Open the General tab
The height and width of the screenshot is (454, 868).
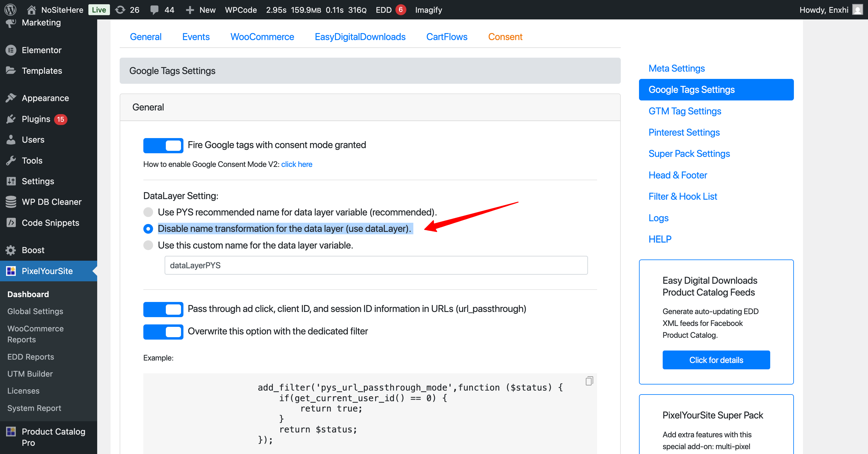point(145,37)
